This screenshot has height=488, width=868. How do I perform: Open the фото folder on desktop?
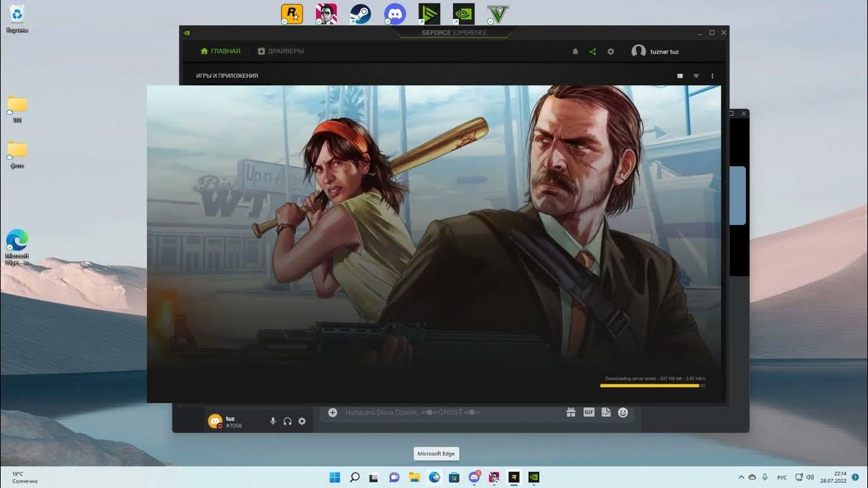[x=17, y=154]
